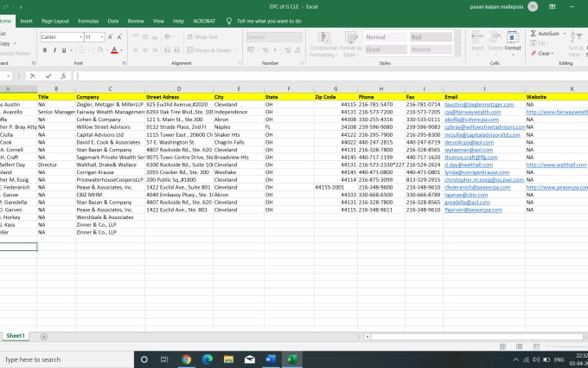
Task: Click the Borders icon
Action: click(82, 50)
